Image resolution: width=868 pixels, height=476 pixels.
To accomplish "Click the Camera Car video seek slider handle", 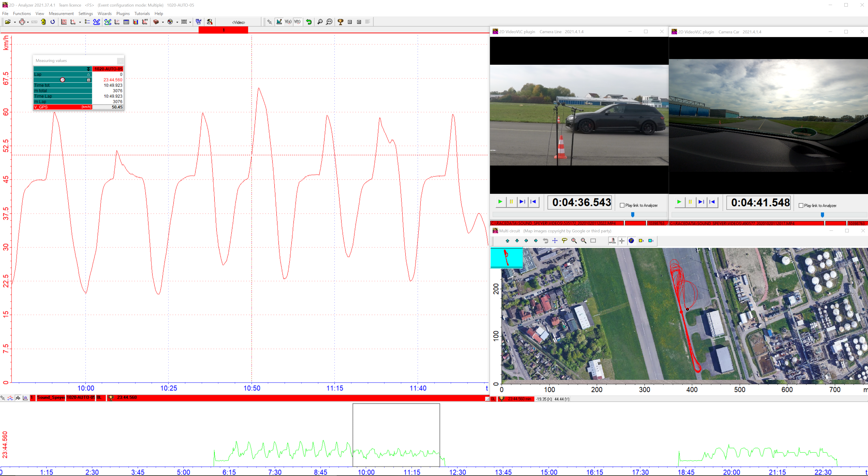I will click(x=822, y=215).
